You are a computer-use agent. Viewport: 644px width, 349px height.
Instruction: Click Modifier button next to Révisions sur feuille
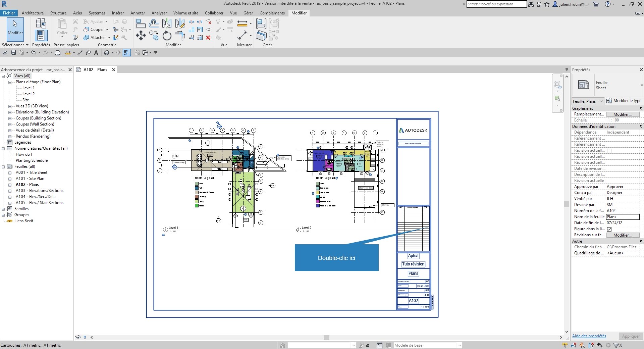click(x=622, y=235)
